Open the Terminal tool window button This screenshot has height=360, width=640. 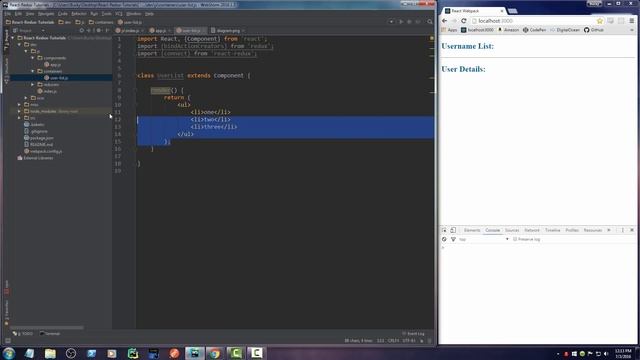click(50, 333)
